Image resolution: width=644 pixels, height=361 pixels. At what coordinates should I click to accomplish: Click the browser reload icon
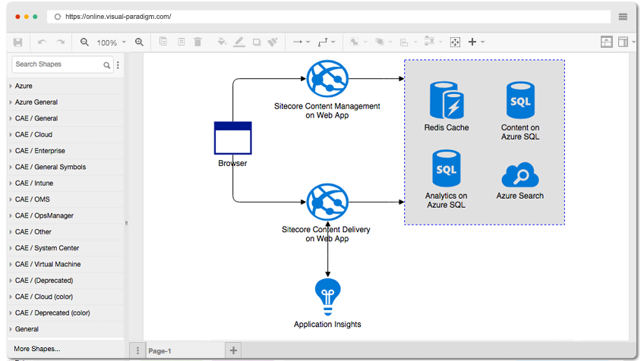point(58,17)
